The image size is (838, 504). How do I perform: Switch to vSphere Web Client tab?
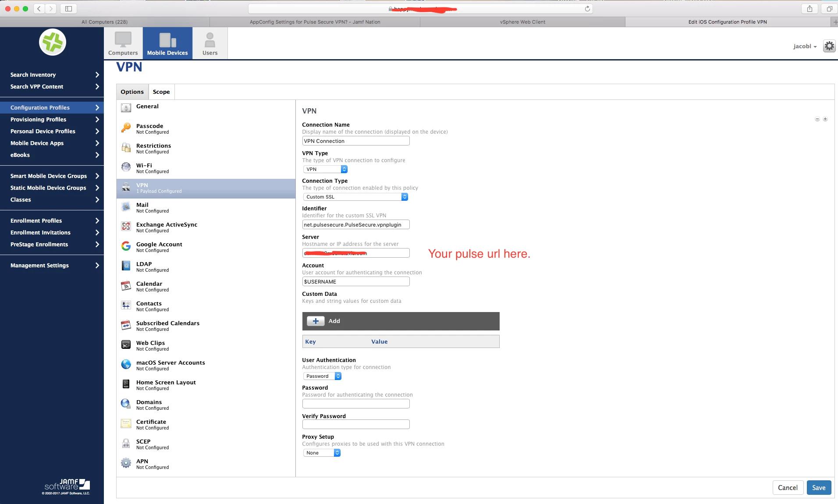point(522,22)
